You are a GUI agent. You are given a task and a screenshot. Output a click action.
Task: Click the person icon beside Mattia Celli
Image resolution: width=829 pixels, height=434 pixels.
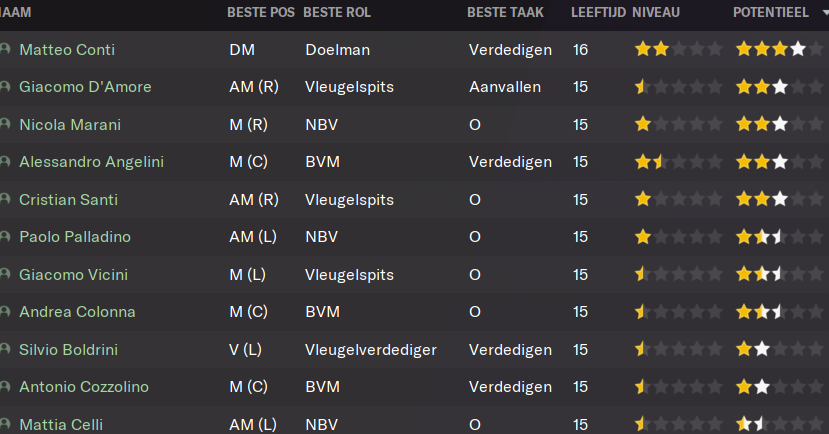click(x=5, y=424)
